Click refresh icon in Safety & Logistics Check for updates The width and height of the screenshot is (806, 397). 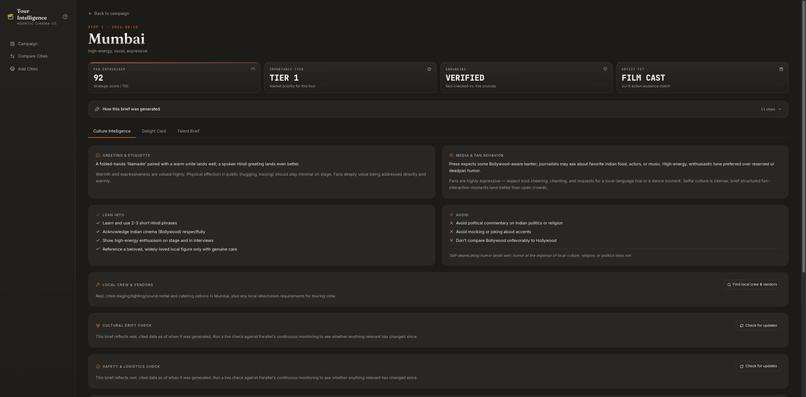click(741, 367)
